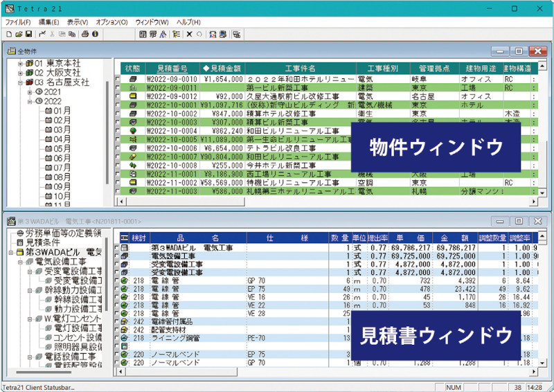Collapse 03 名古屋支社 tree node
Viewport: 554px width, 392px height.
(21, 82)
